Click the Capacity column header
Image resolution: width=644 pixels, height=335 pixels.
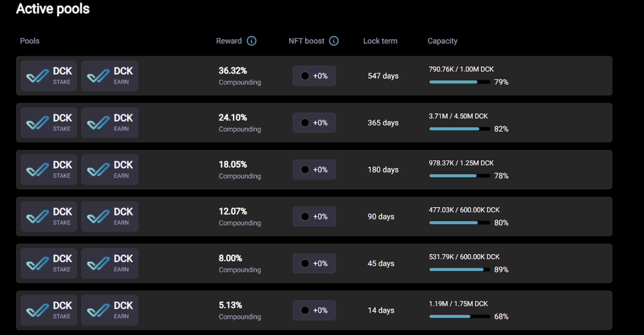[442, 41]
